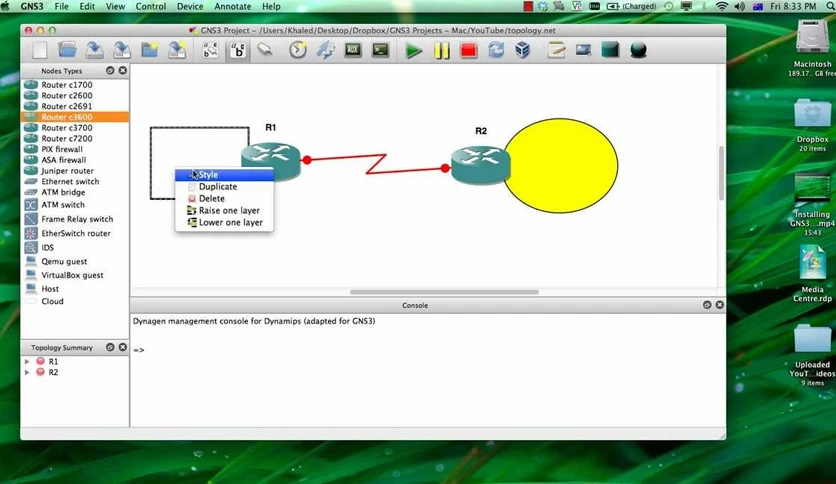Select Cloud node type
The height and width of the screenshot is (484, 836).
click(75, 301)
